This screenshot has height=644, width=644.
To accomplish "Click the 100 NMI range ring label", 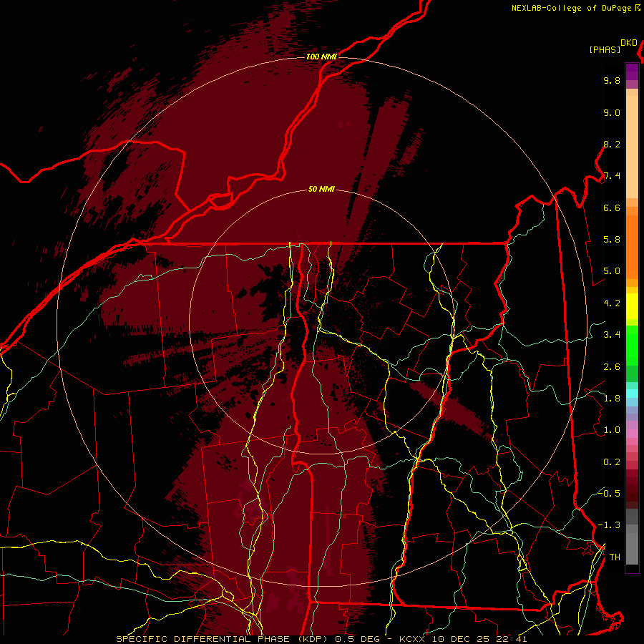I will click(x=321, y=57).
